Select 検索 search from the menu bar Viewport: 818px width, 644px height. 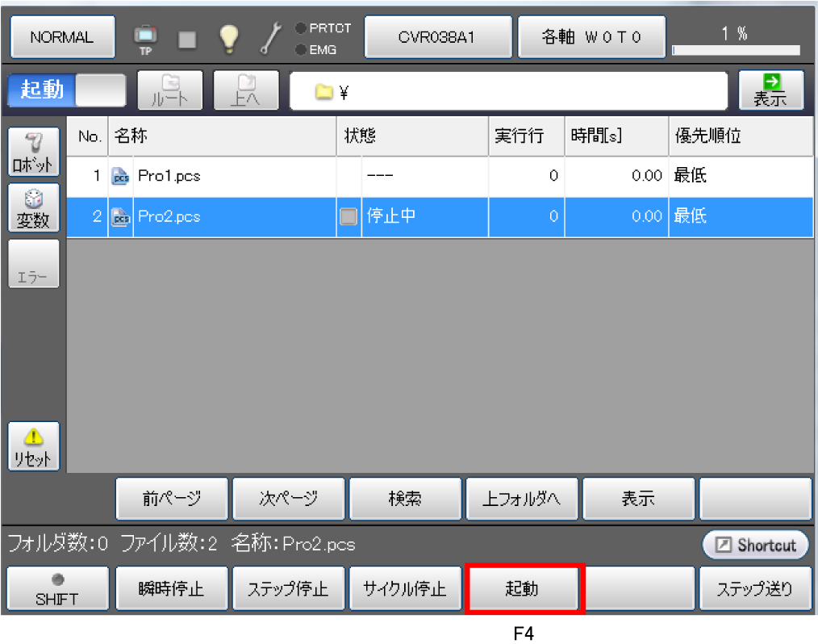click(x=405, y=499)
